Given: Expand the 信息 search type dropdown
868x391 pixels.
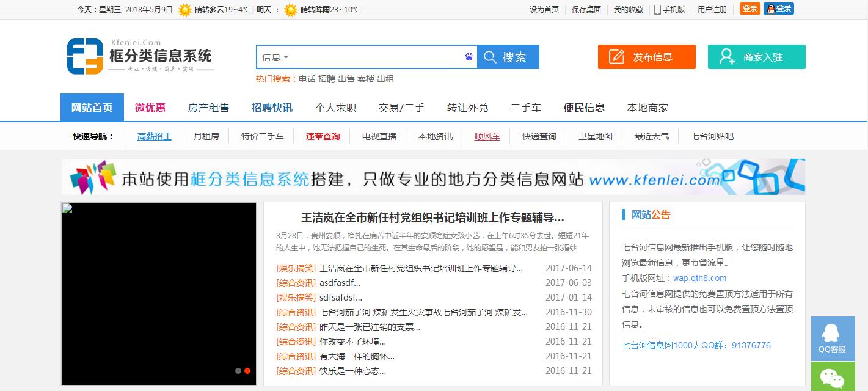Looking at the screenshot, I should pos(275,57).
